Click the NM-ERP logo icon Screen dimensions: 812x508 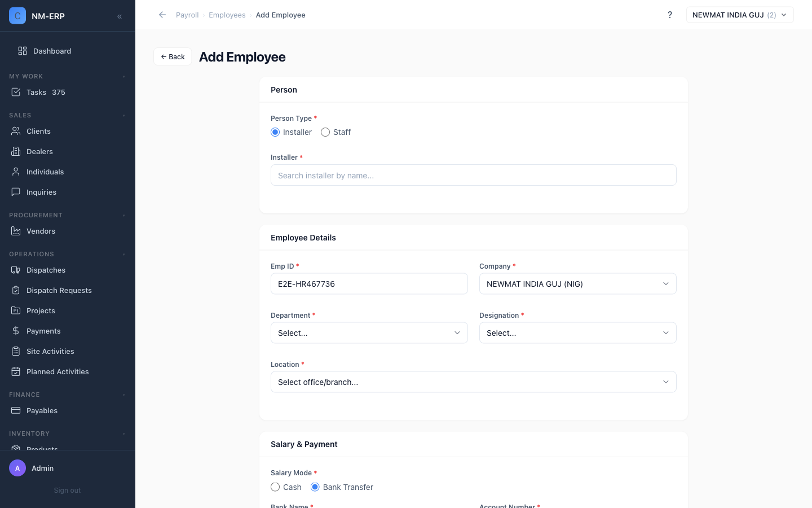point(17,16)
